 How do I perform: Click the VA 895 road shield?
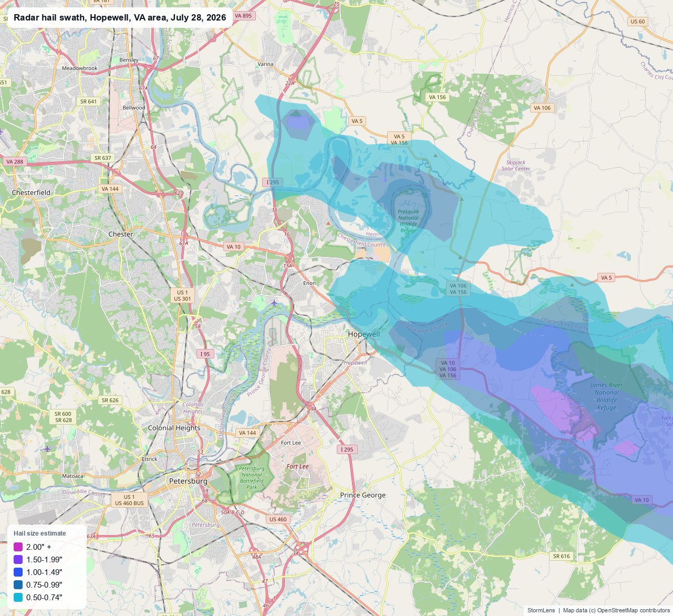[x=243, y=16]
